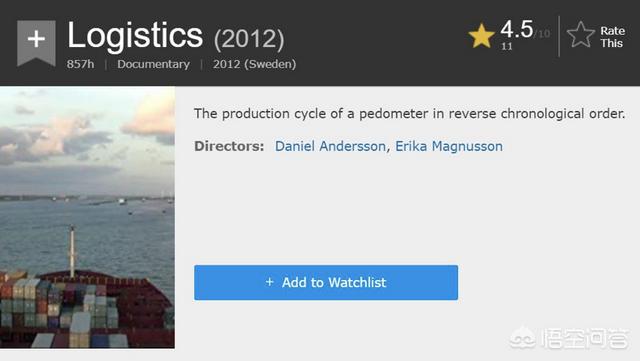640x361 pixels.
Task: Click the pedometer plot summary text
Action: pyautogui.click(x=409, y=114)
